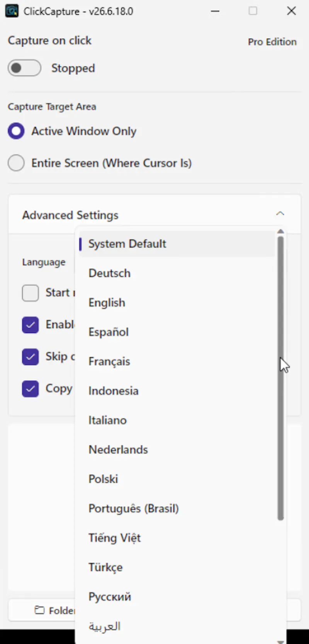This screenshot has width=309, height=644.
Task: Choose Italiano from language list
Action: pos(177,420)
